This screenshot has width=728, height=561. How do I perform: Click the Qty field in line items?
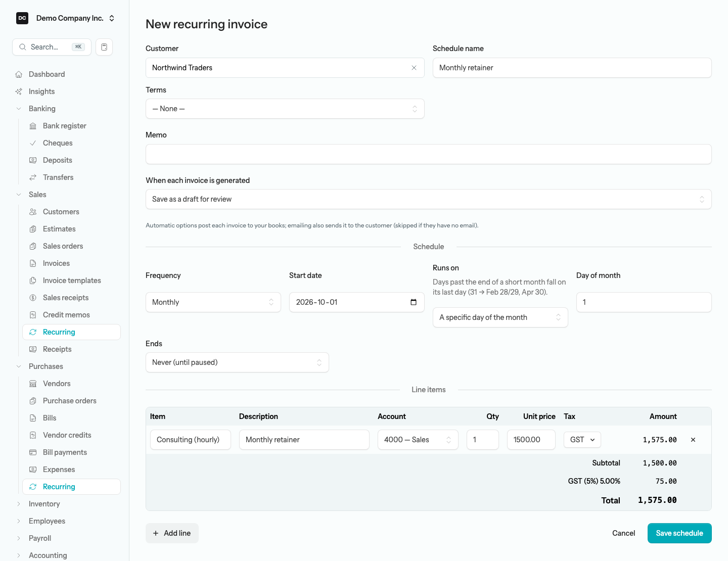click(483, 440)
